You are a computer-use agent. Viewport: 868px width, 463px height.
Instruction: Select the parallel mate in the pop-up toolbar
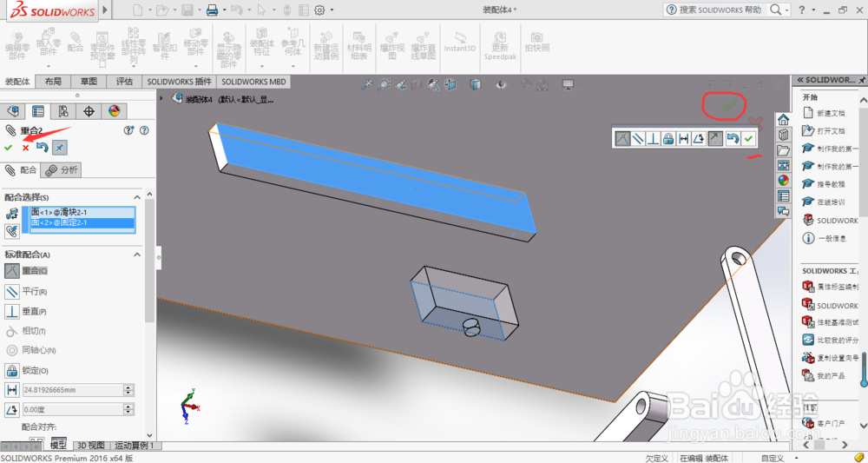638,138
